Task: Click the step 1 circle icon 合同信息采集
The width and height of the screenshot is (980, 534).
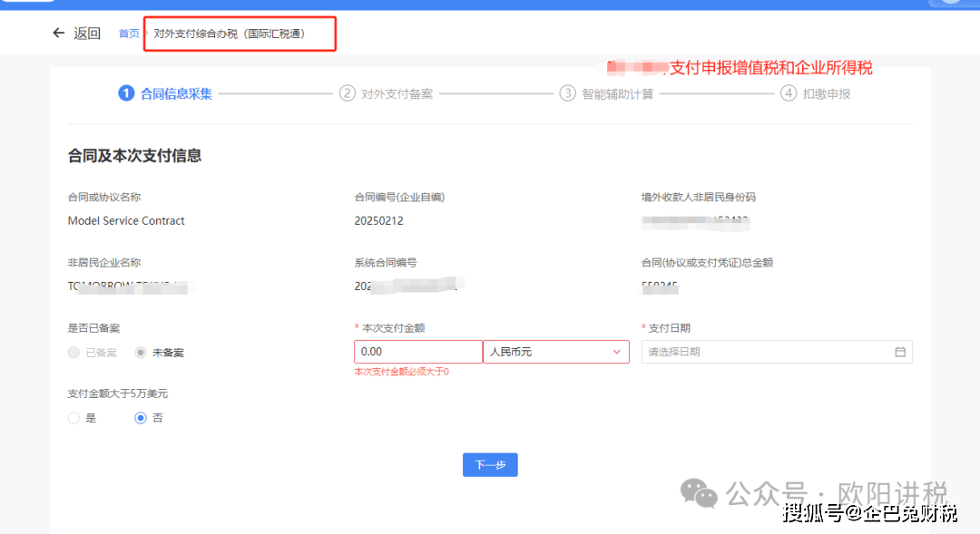Action: [126, 93]
